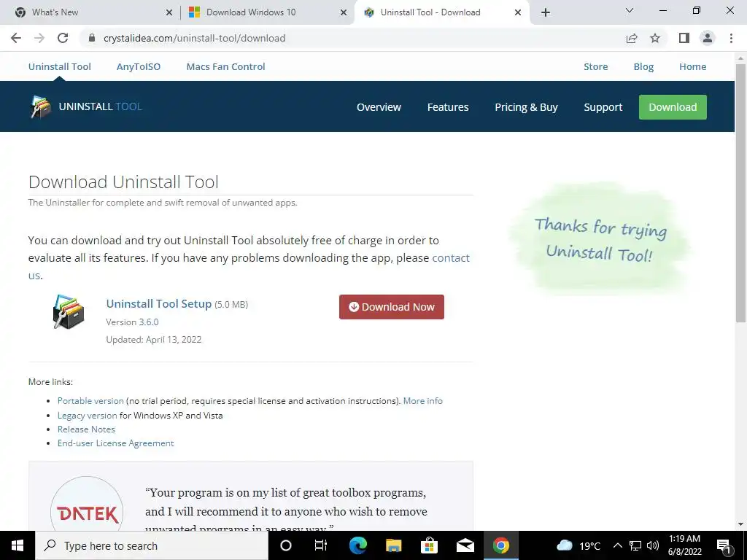Close the Uninstall Tool - Download tab
This screenshot has width=747, height=560.
point(518,12)
